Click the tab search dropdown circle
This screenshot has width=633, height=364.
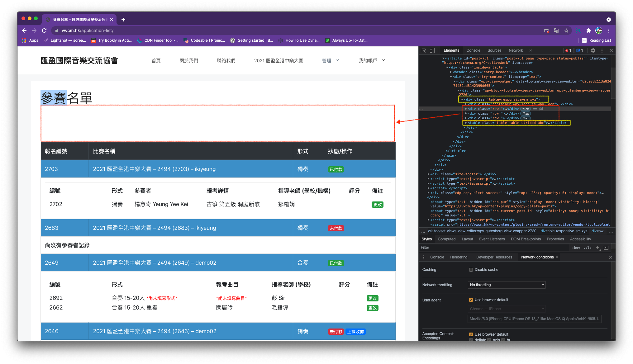click(609, 20)
